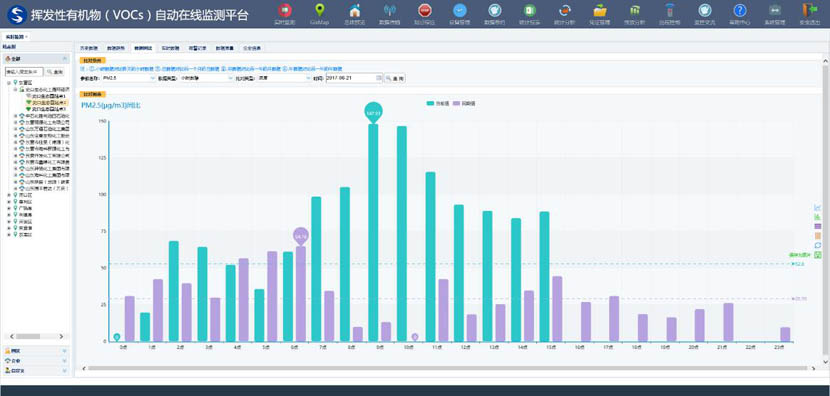Click the teal 147.11 peak marker pin
The width and height of the screenshot is (830, 396).
(373, 112)
